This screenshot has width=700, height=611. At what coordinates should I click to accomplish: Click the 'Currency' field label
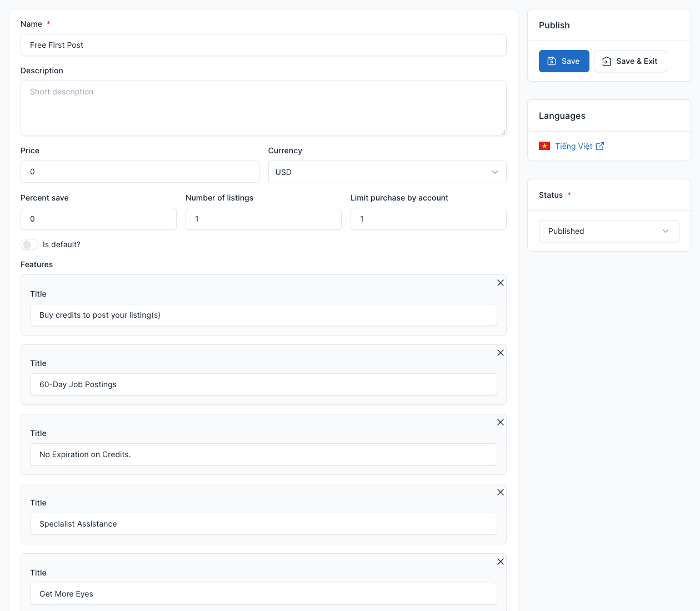click(285, 151)
